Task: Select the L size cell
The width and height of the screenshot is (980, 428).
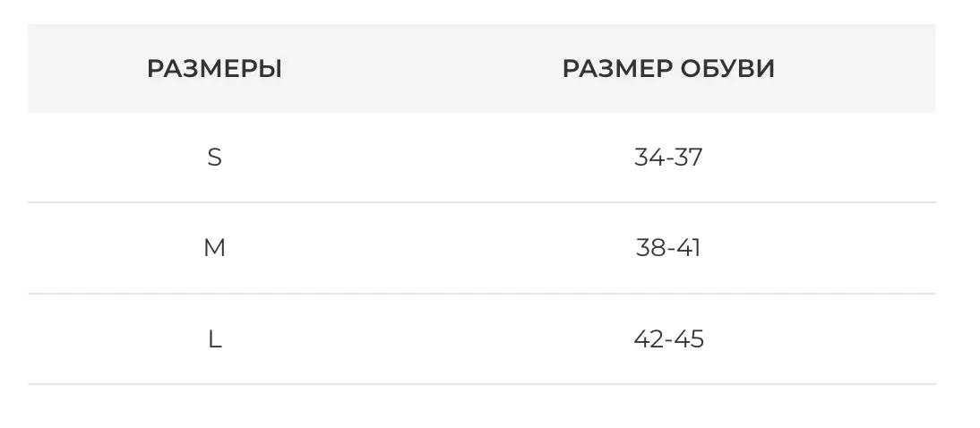Action: [214, 339]
